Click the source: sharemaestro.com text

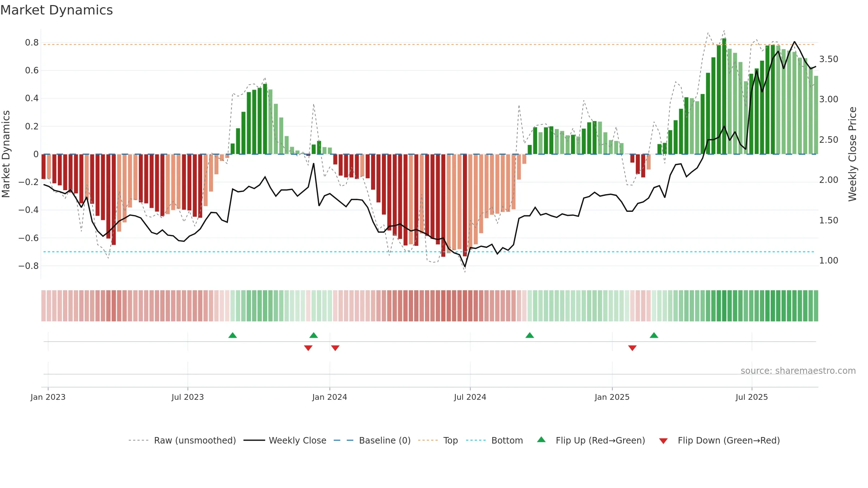click(x=798, y=371)
